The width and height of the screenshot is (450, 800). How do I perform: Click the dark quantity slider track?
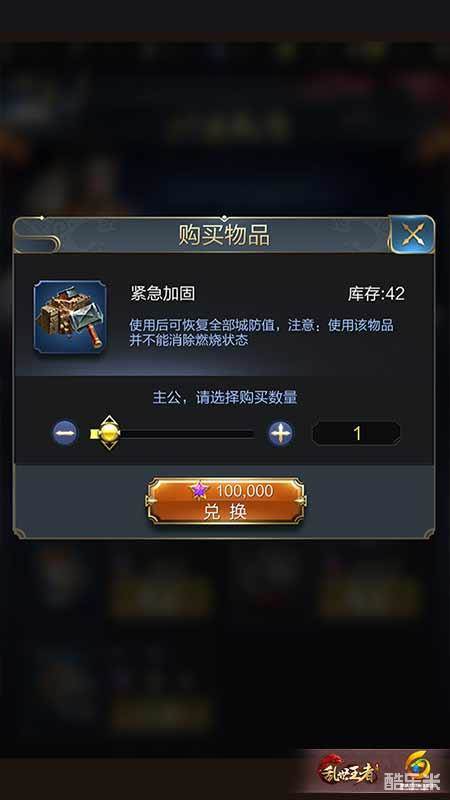coord(186,434)
